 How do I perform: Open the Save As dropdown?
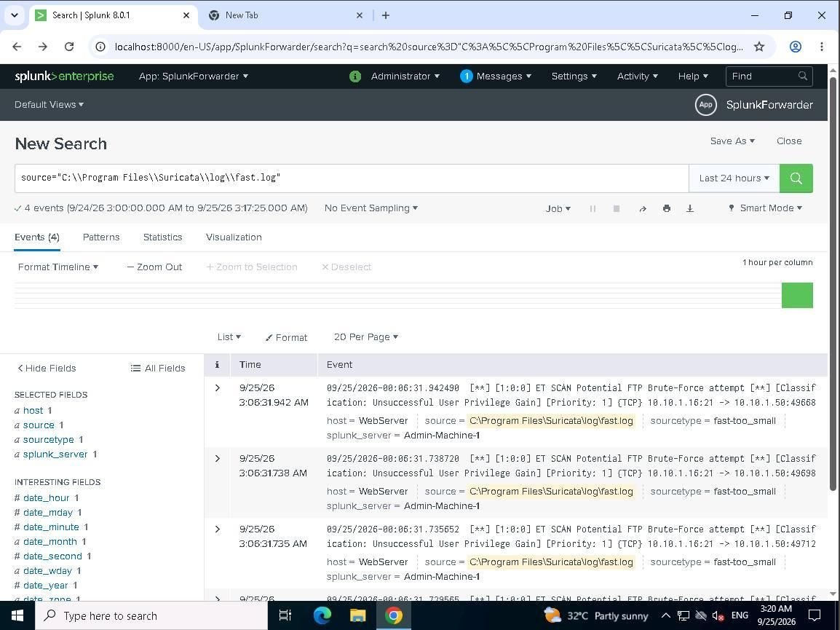tap(732, 141)
